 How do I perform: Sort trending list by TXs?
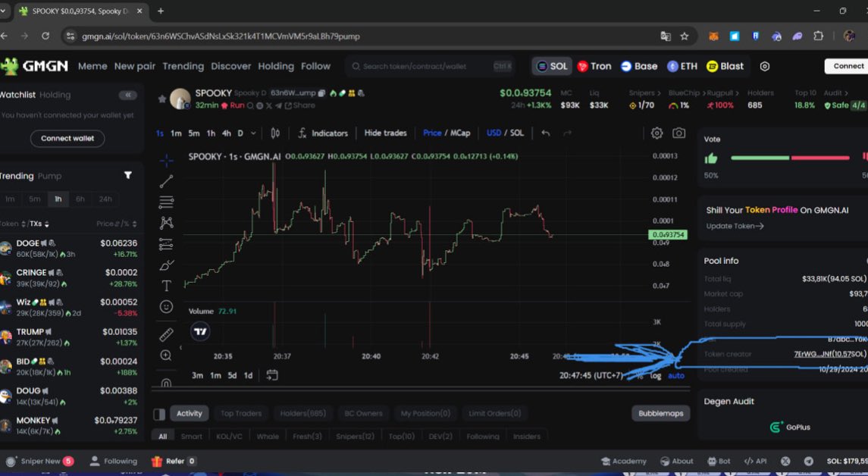coord(39,224)
